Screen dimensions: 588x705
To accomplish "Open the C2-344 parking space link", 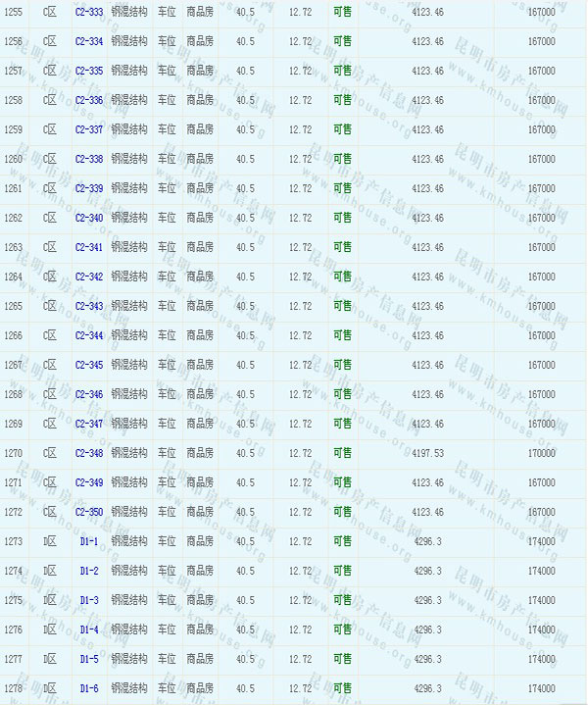I will [88, 335].
